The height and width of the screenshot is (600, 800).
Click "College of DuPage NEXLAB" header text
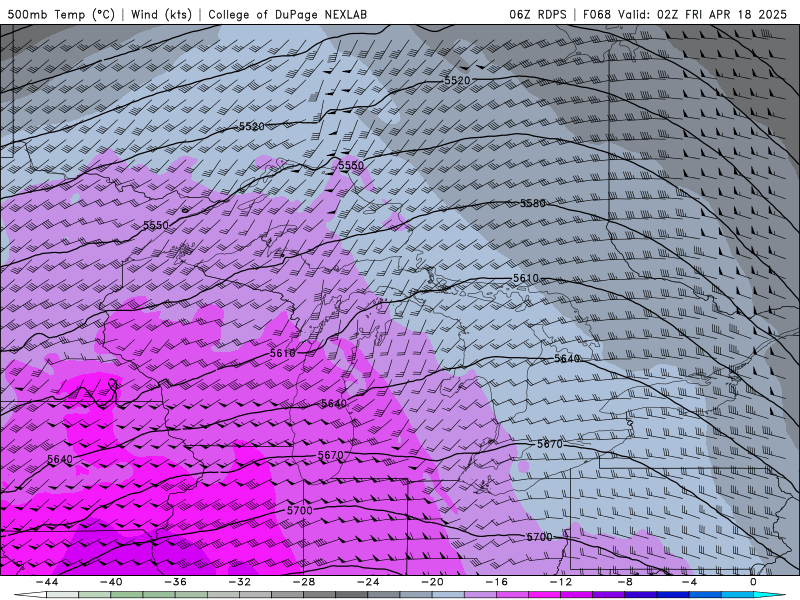287,15
